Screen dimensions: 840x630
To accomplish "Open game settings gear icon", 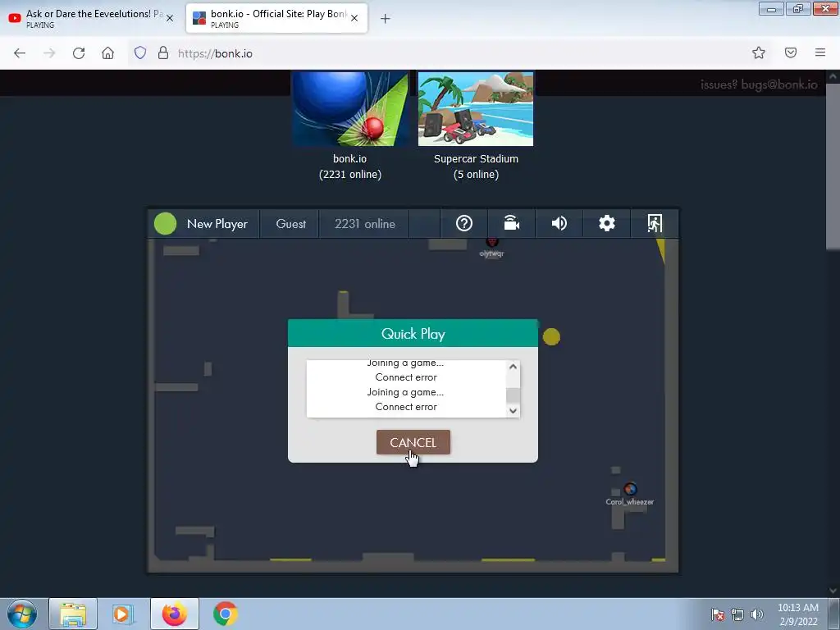I will (606, 223).
